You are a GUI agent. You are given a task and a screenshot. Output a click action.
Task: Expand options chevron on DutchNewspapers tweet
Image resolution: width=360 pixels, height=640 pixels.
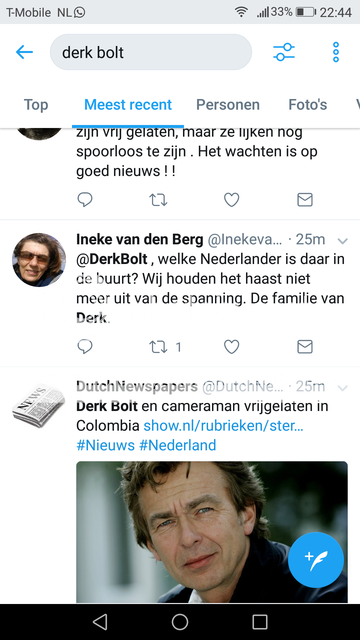[342, 388]
